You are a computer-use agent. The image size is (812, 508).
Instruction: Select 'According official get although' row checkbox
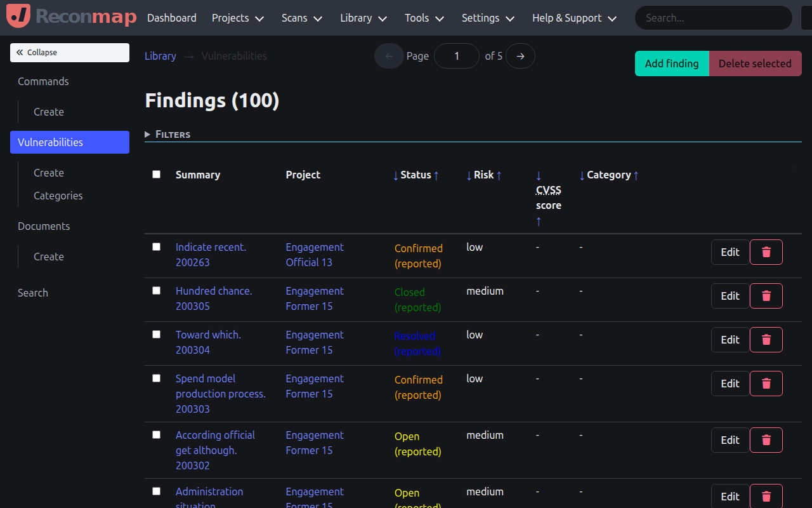click(157, 435)
